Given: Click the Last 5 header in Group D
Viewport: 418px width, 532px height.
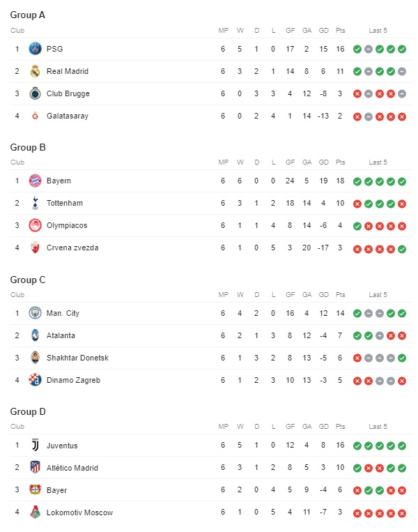Looking at the screenshot, I should (x=378, y=427).
